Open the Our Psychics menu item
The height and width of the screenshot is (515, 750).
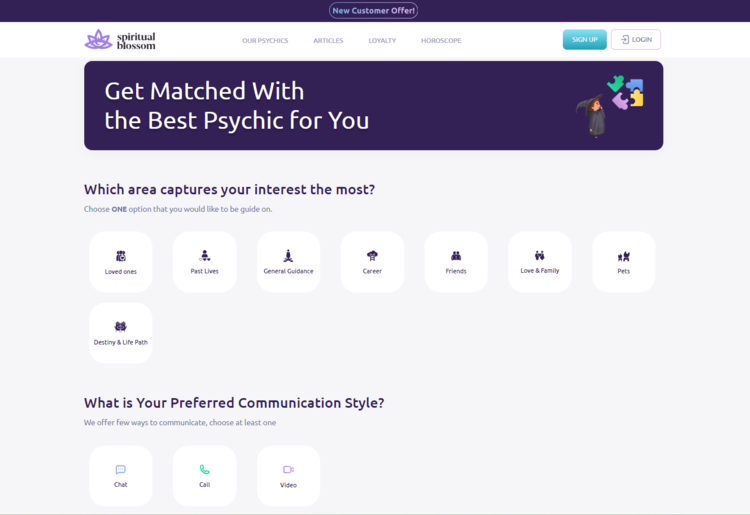pos(265,41)
